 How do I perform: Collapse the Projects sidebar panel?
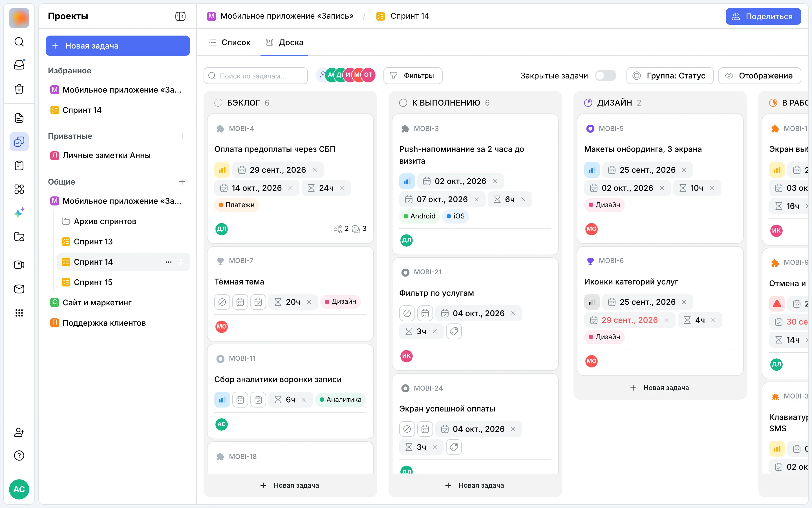click(x=180, y=16)
